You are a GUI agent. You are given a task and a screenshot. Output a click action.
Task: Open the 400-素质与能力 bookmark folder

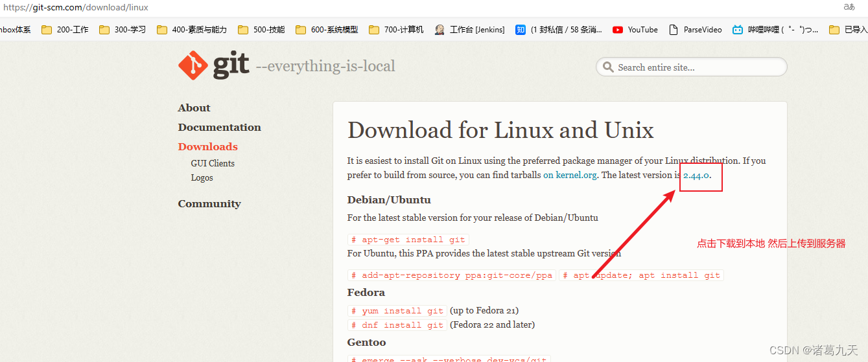point(192,29)
